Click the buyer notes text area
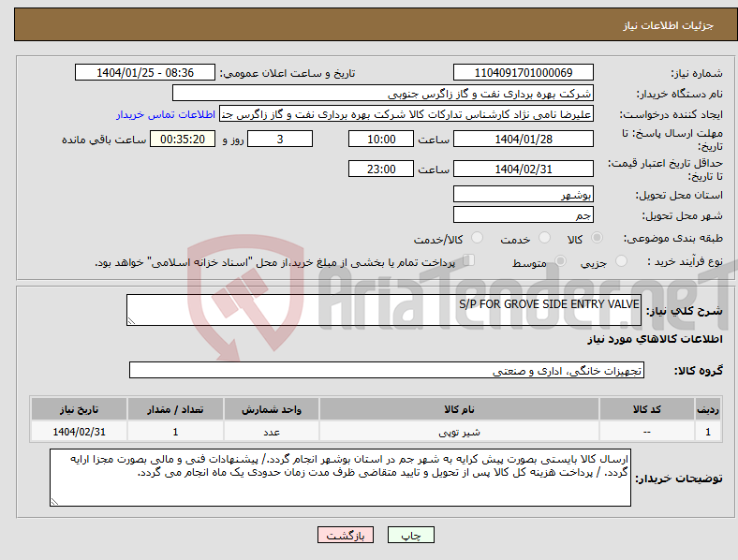Viewport: 738px width, 560px height. click(x=340, y=478)
